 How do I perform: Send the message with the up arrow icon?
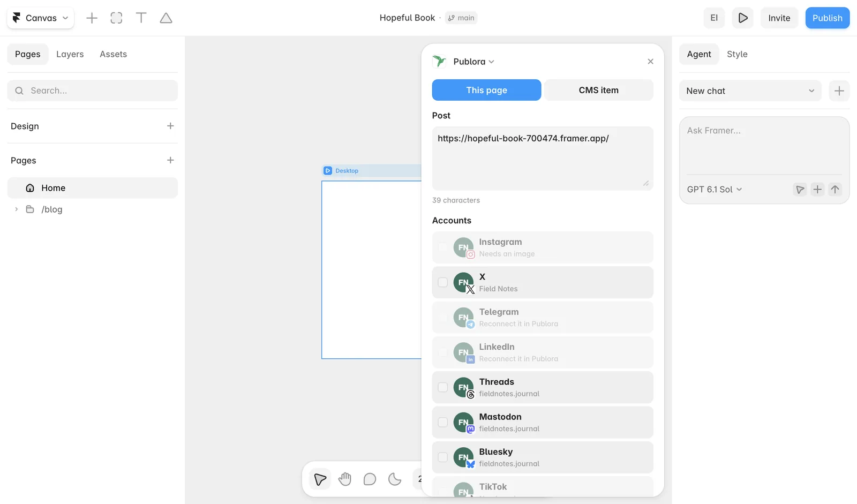click(x=835, y=190)
